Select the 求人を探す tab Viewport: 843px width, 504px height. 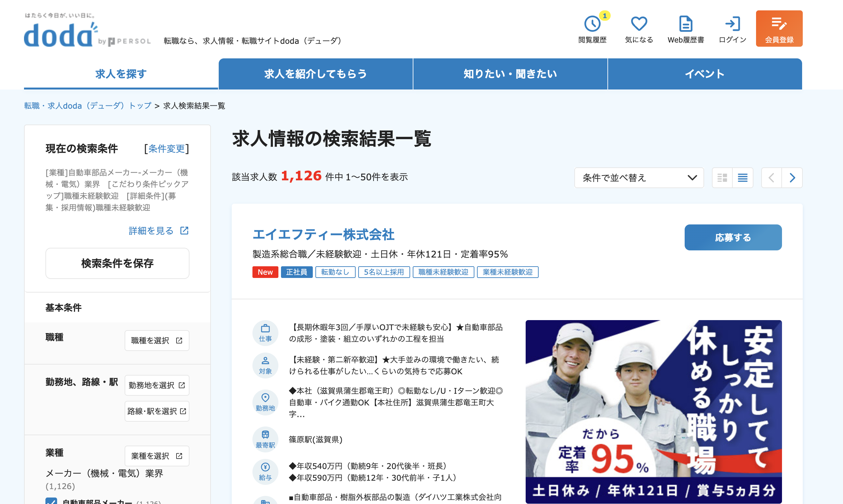[121, 74]
